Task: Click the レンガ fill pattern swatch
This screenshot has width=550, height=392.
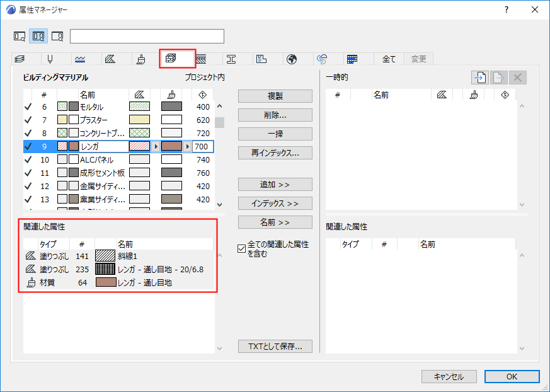Action: tap(140, 146)
